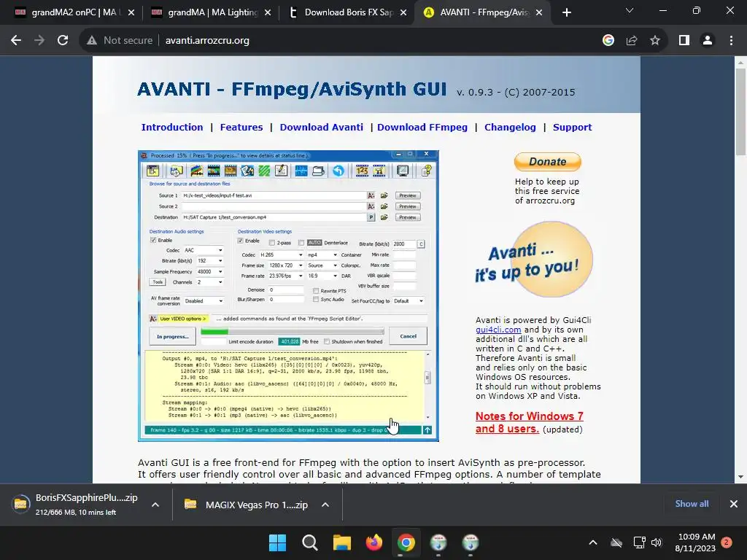
Task: Click the Not secure warning icon
Action: (x=92, y=41)
